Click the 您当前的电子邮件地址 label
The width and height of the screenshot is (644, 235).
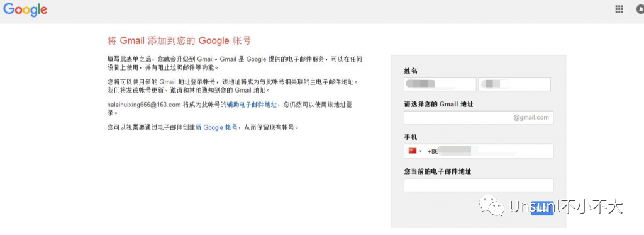(x=438, y=171)
